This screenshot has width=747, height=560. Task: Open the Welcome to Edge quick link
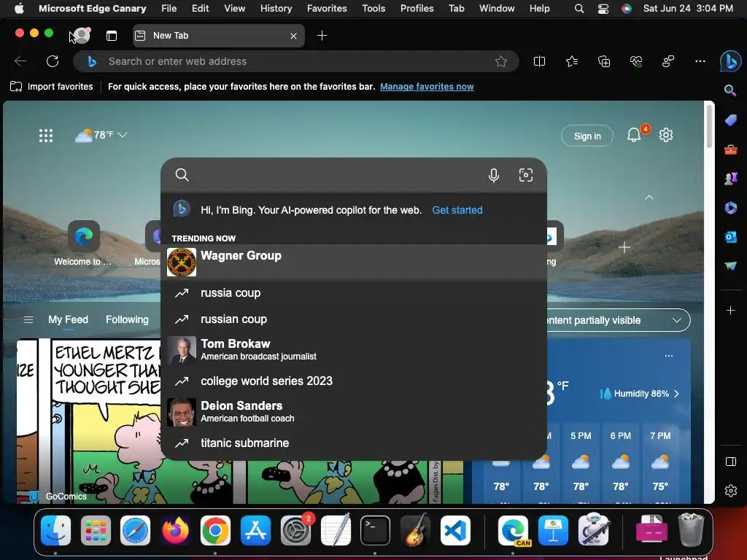click(x=83, y=243)
